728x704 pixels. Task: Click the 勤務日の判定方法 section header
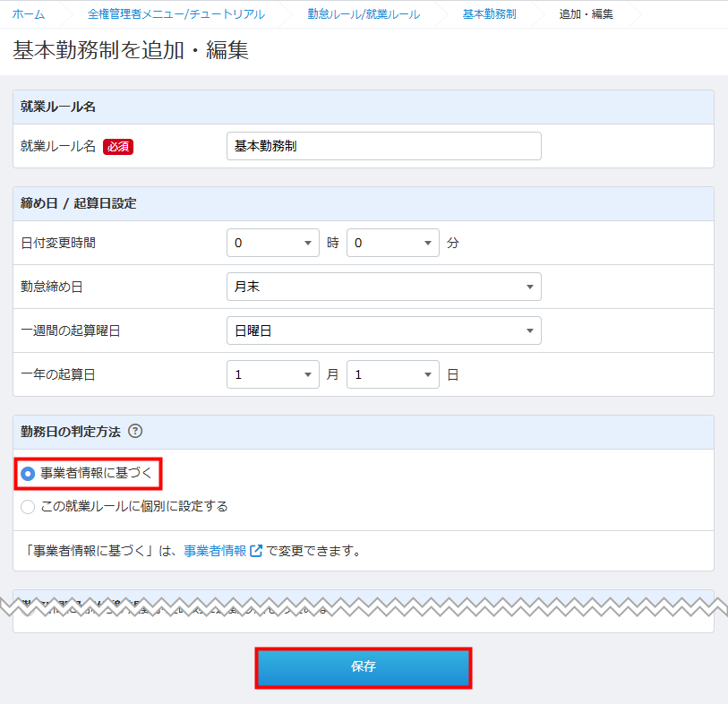tap(70, 432)
